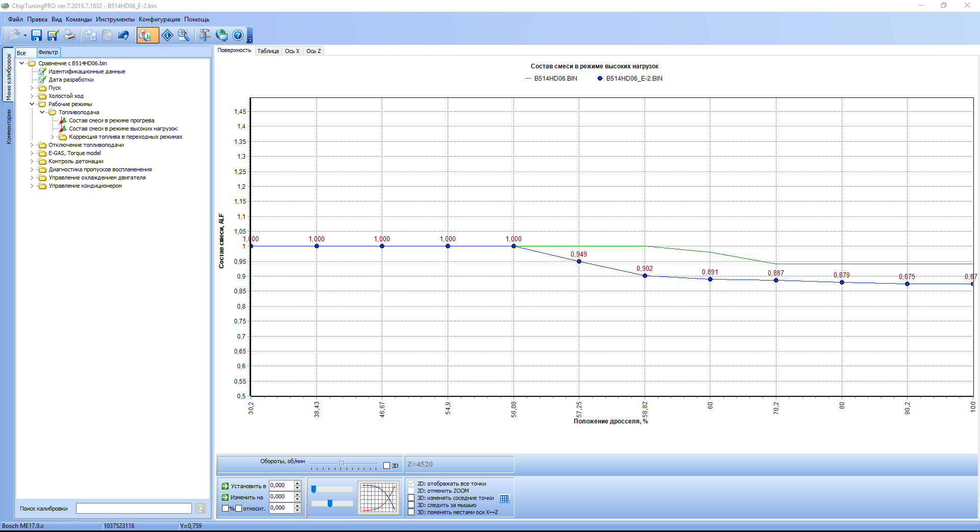This screenshot has width=980, height=532.
Task: Expand Коррекция топлива в переходных режимах
Action: point(53,137)
